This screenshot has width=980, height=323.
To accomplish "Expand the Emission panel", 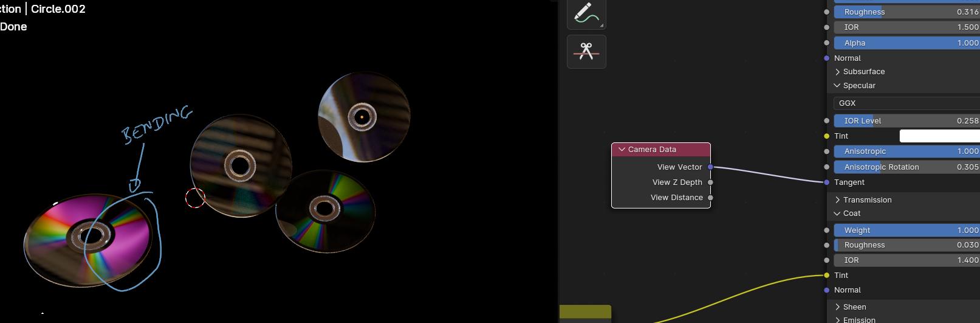I will pos(838,320).
